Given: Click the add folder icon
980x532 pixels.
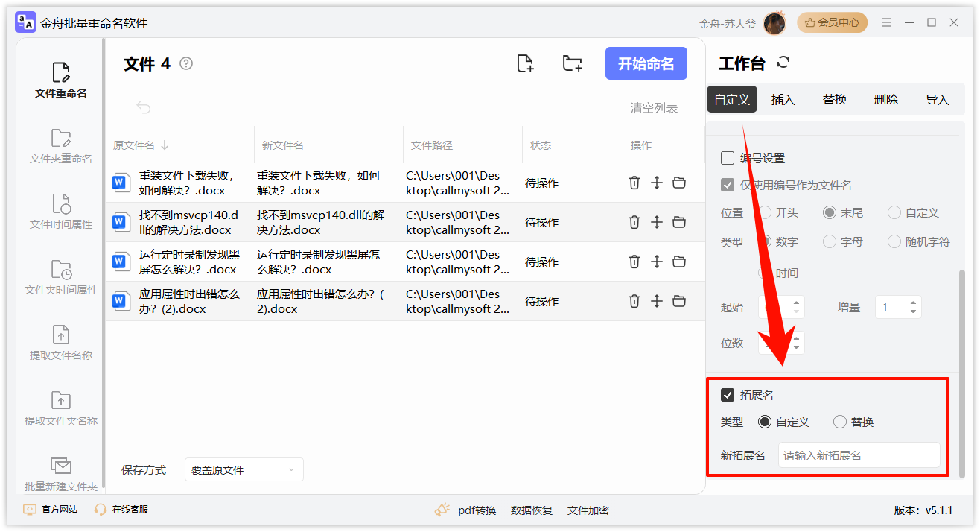Looking at the screenshot, I should [571, 63].
